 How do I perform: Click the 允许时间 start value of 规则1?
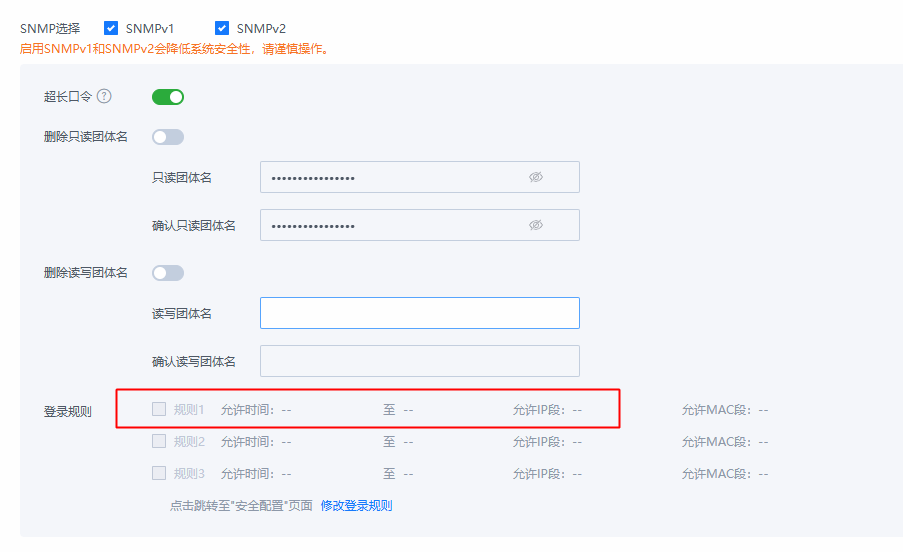[x=286, y=410]
